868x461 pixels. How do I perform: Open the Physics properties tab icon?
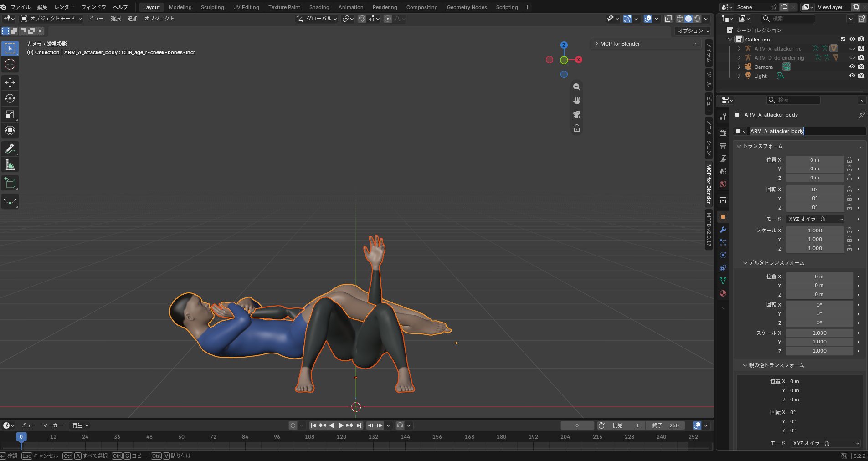(x=723, y=255)
